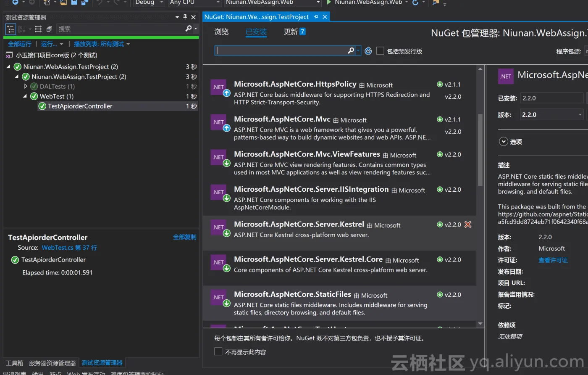Check the 不再显示此内容 checkbox
Viewport: 588px width, 375px height.
click(218, 351)
